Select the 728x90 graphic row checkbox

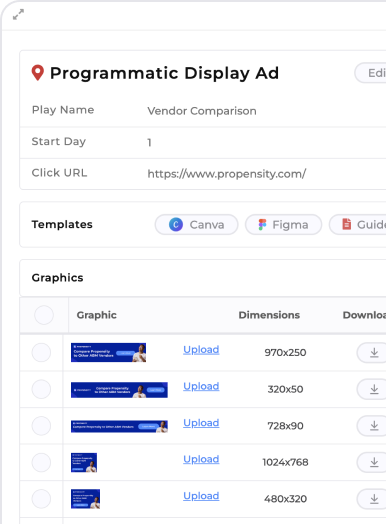(x=41, y=426)
